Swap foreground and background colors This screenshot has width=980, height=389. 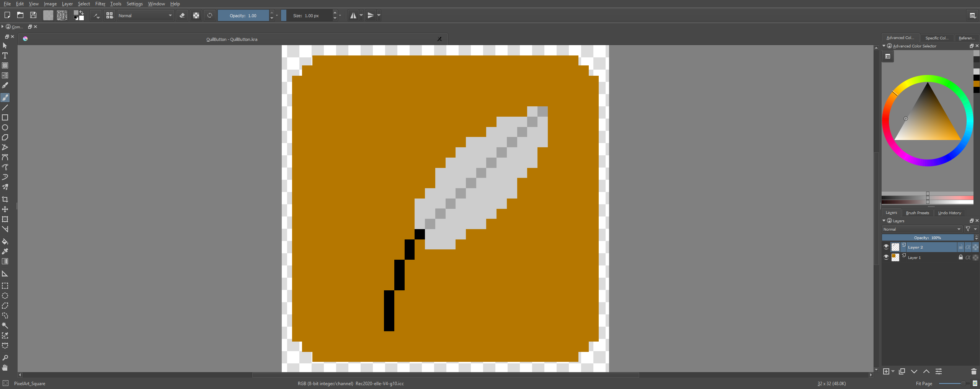pyautogui.click(x=82, y=12)
